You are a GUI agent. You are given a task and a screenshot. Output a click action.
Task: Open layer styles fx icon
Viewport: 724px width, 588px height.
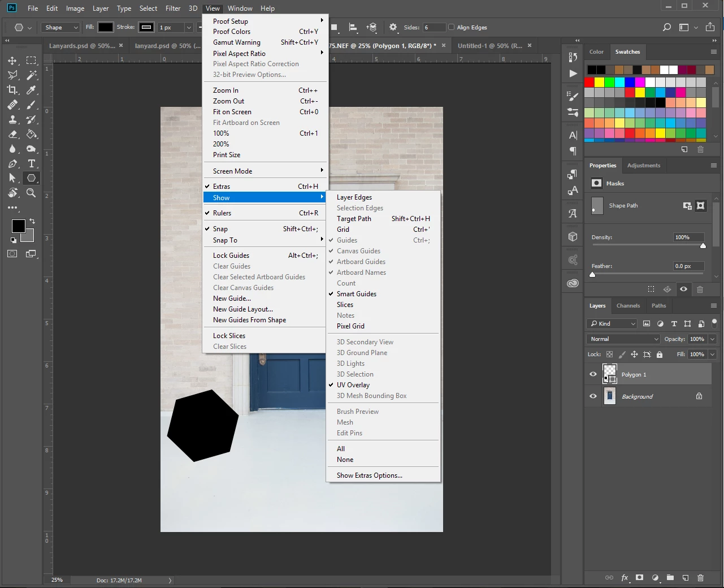pyautogui.click(x=625, y=578)
